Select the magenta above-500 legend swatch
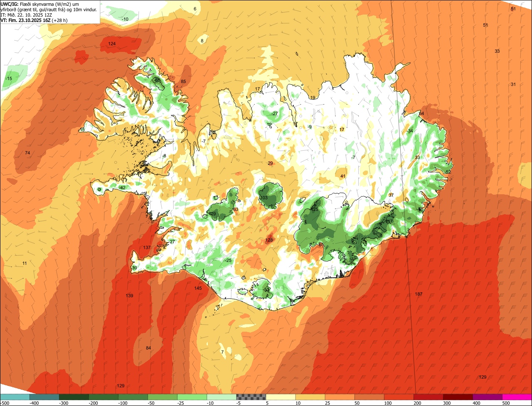532x406 pixels. pyautogui.click(x=517, y=397)
